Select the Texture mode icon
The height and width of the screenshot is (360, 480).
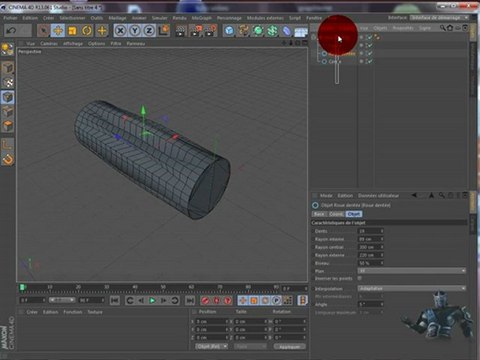click(x=8, y=82)
